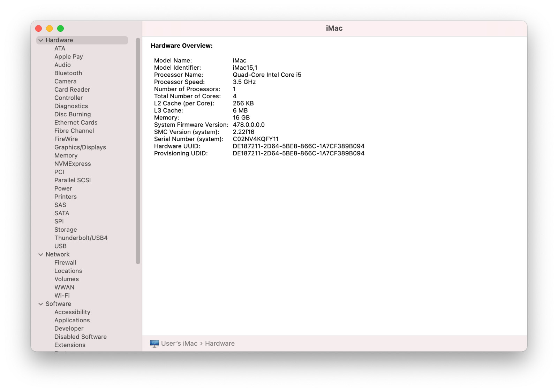Open the Card Reader item
The height and width of the screenshot is (392, 558).
tap(72, 90)
